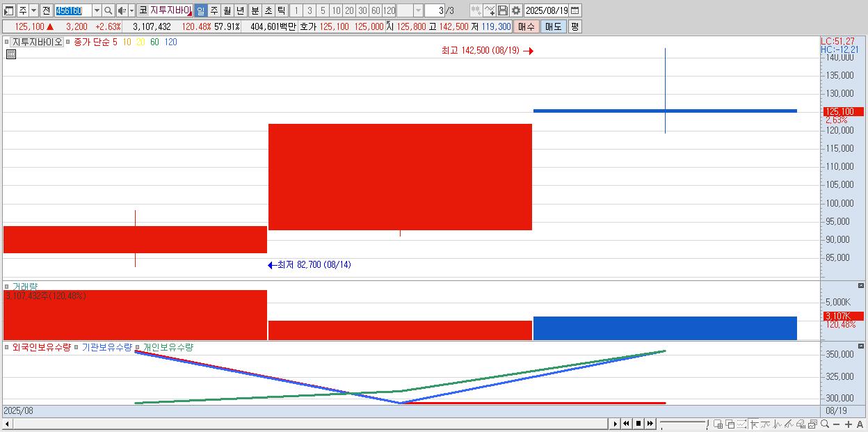Open the dropdown arrow next to 주 at top left
This screenshot has height=432, width=868.
pos(33,10)
